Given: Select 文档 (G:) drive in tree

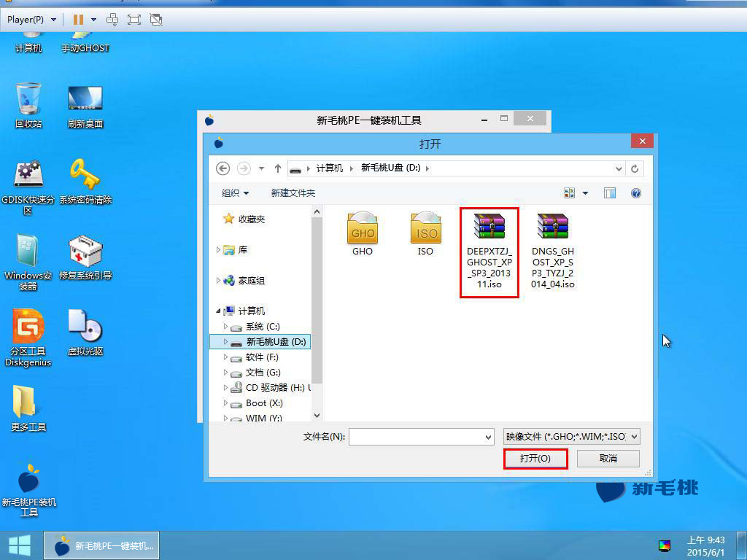Looking at the screenshot, I should pyautogui.click(x=263, y=373).
